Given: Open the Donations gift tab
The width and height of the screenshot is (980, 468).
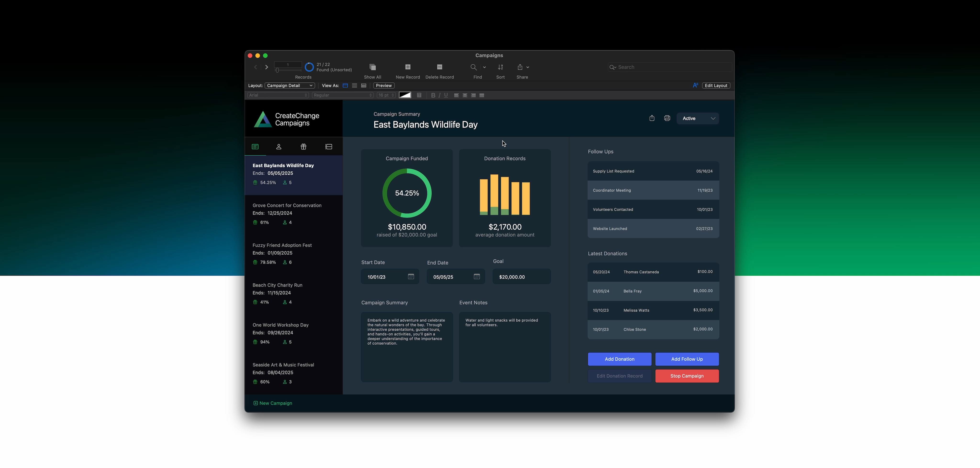Looking at the screenshot, I should click(304, 147).
